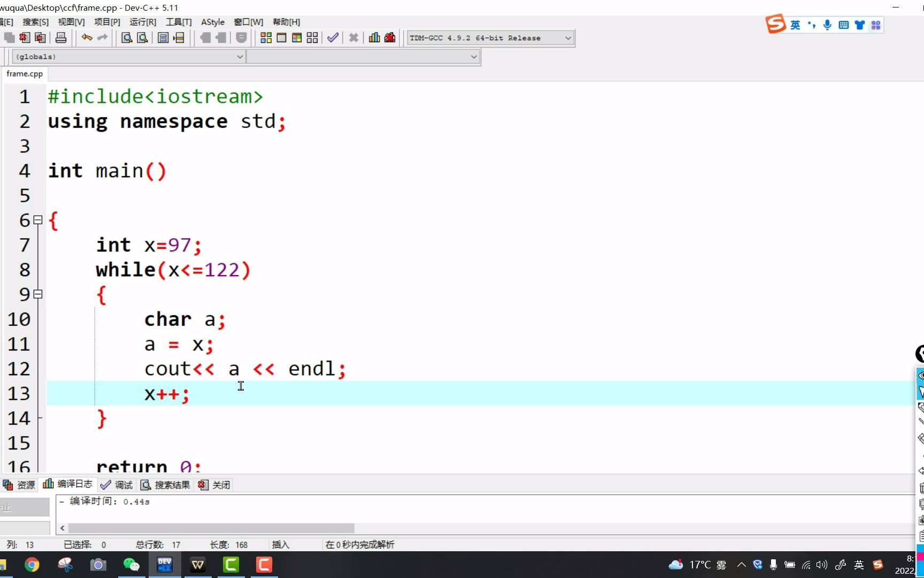The image size is (924, 578).
Task: Click the 插入 insert mode indicator
Action: (x=280, y=545)
